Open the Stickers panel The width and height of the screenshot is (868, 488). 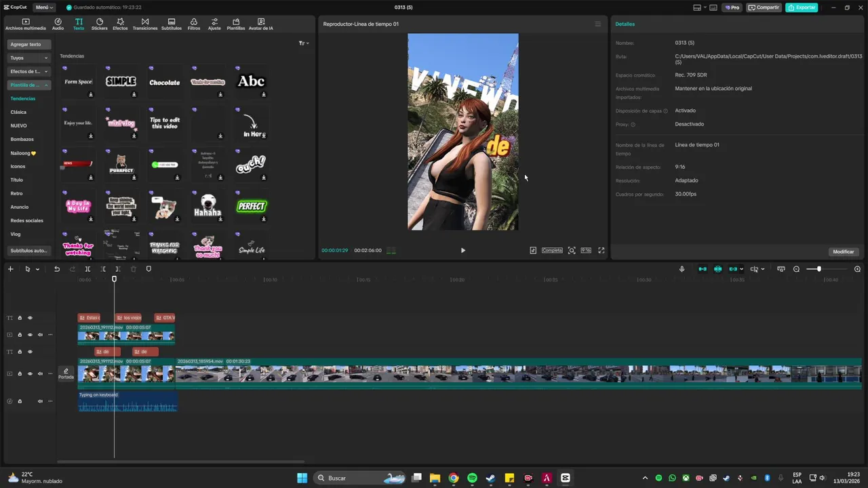(100, 24)
